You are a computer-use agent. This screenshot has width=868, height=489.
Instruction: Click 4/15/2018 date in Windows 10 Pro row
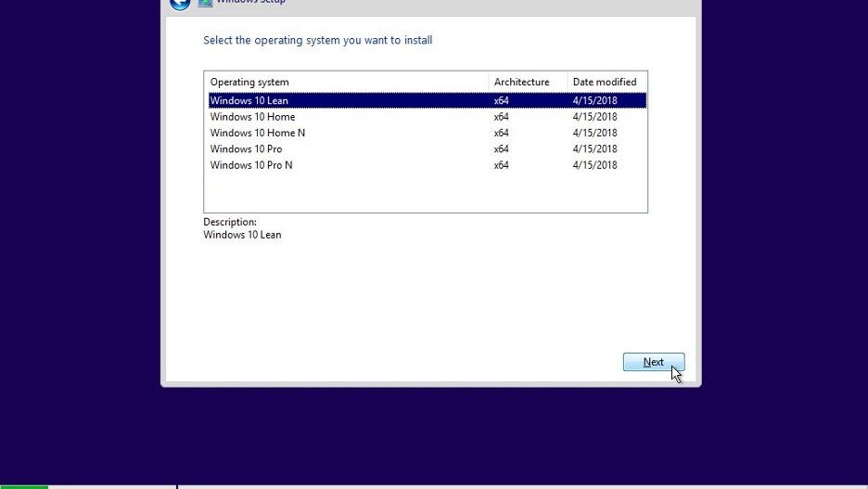coord(594,149)
